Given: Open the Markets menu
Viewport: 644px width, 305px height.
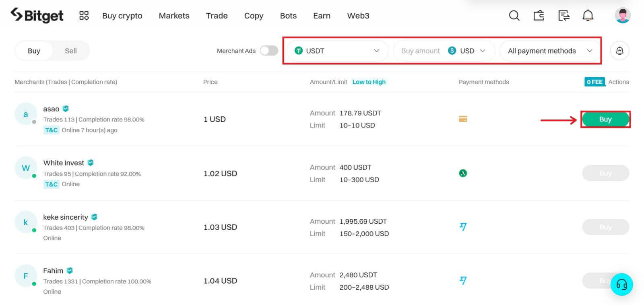Looking at the screenshot, I should pyautogui.click(x=174, y=16).
